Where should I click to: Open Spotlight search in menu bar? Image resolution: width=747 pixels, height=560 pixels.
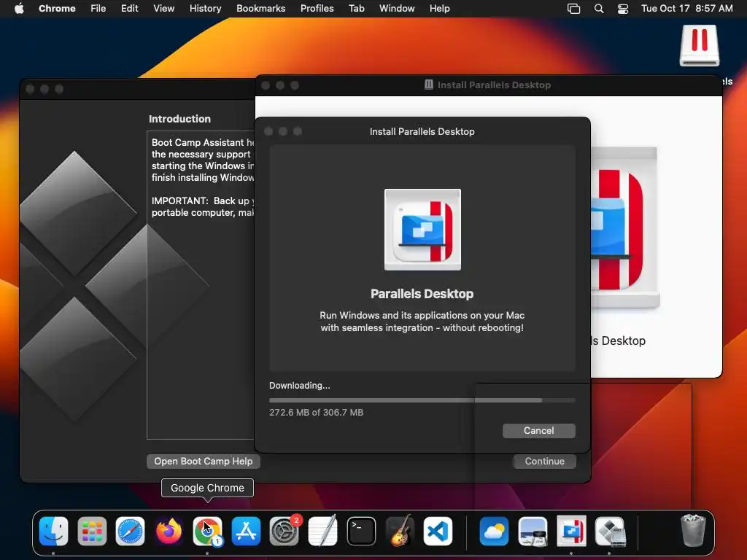[x=599, y=8]
